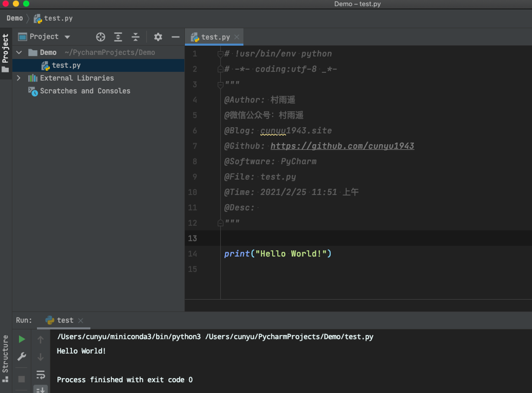The width and height of the screenshot is (532, 393).
Task: Close the test run tab
Action: pos(81,320)
